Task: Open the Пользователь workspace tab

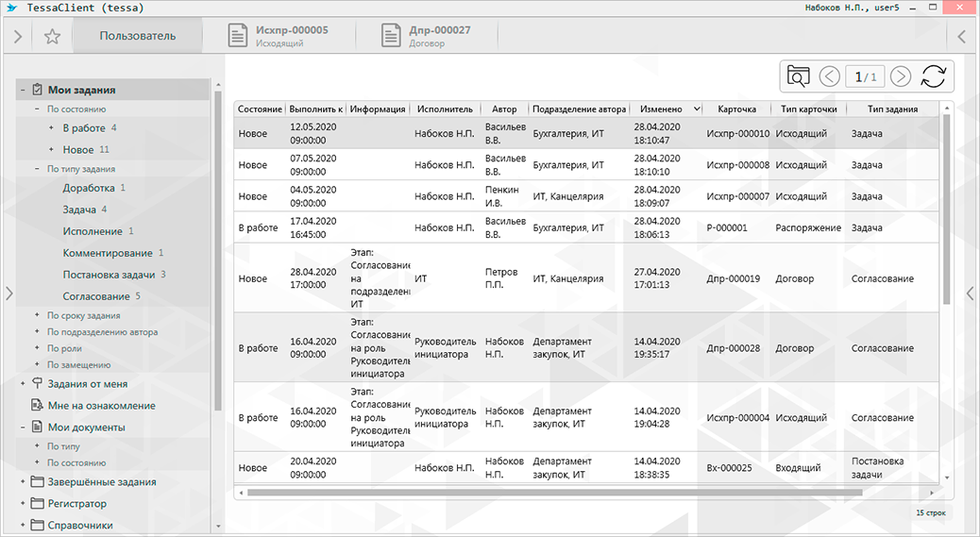Action: (x=138, y=36)
